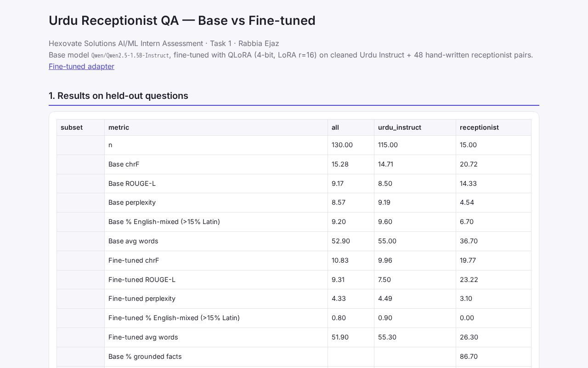Select the Qwen/Qwen2.5-1.5B-Instruct model name
Image resolution: width=588 pixels, height=368 pixels.
click(x=130, y=55)
